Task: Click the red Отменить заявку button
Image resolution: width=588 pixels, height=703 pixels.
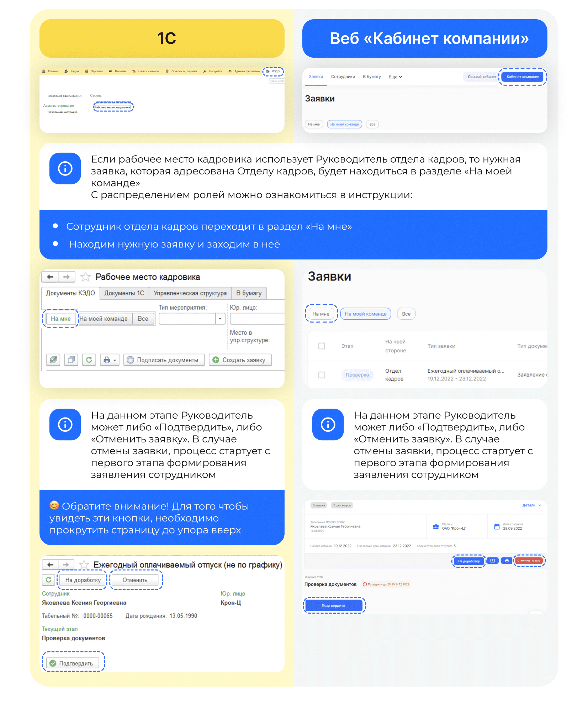Action: 529,561
